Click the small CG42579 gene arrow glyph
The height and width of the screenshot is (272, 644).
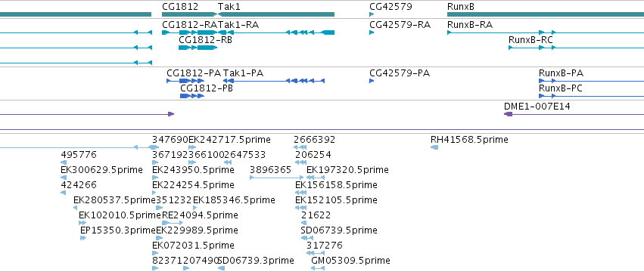372,14
